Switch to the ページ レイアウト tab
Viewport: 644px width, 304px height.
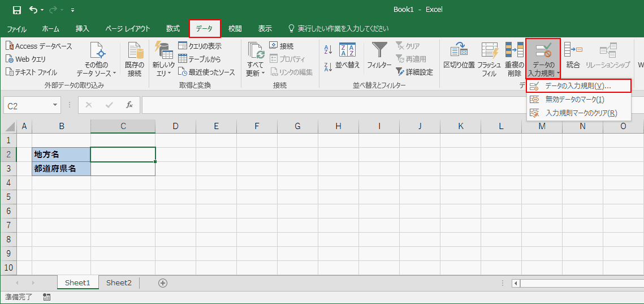127,29
